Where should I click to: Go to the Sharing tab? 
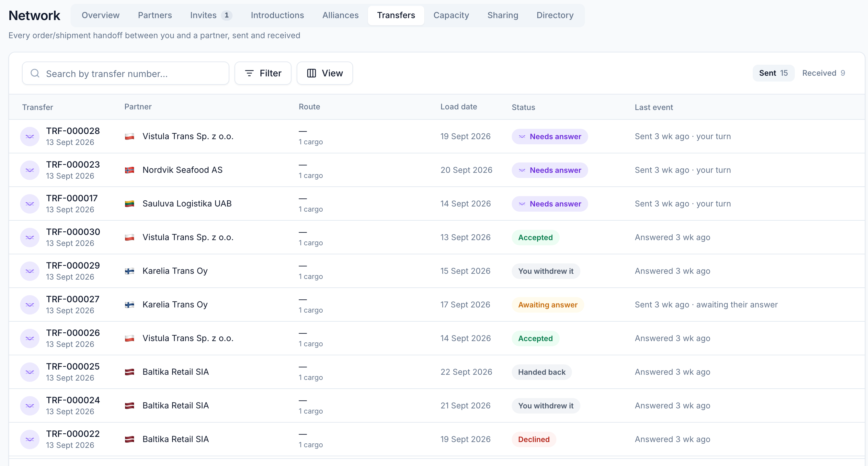coord(503,15)
